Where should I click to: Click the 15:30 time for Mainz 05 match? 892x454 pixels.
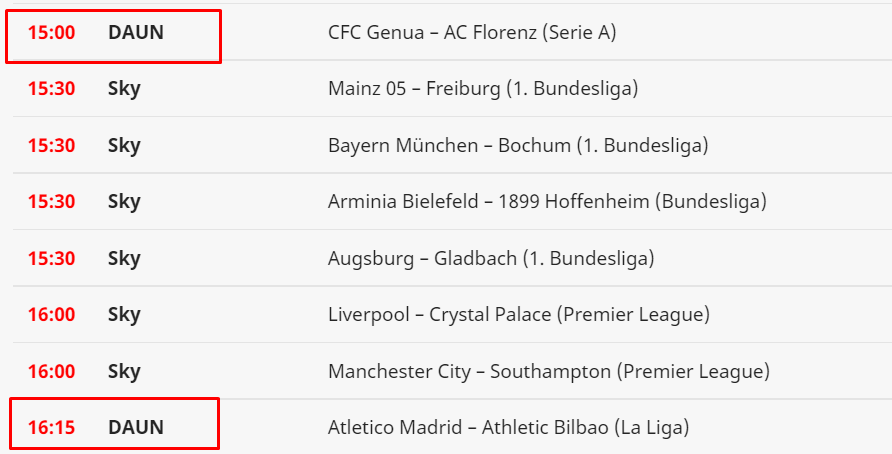[51, 88]
